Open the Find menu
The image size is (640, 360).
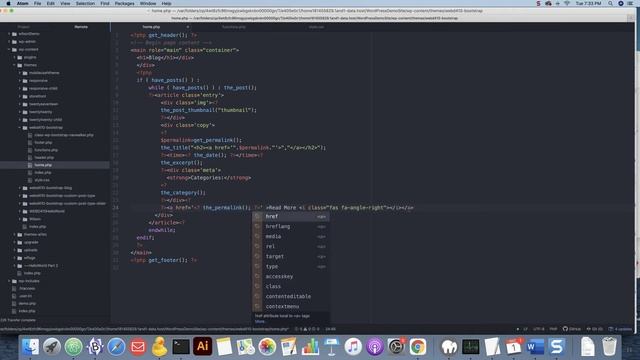tap(104, 3)
